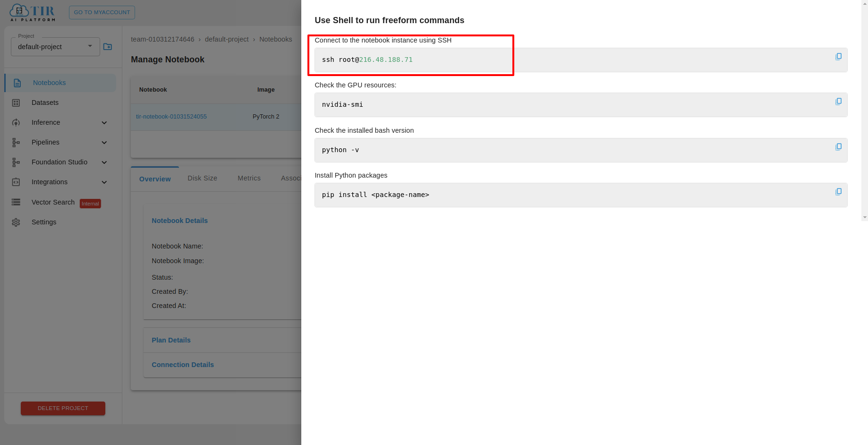Copy the nvidia-smi command
The image size is (868, 445).
coord(838,102)
